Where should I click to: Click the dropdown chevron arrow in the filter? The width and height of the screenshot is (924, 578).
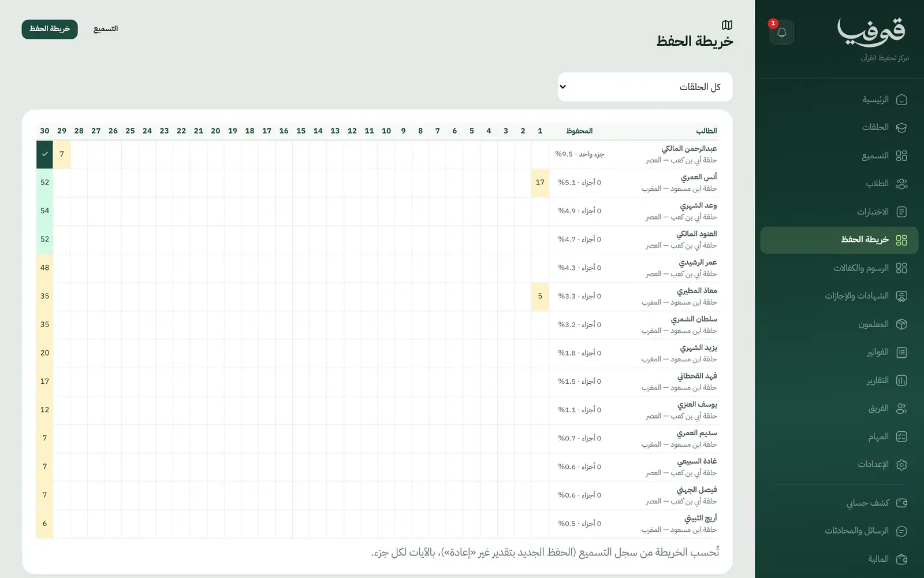563,87
